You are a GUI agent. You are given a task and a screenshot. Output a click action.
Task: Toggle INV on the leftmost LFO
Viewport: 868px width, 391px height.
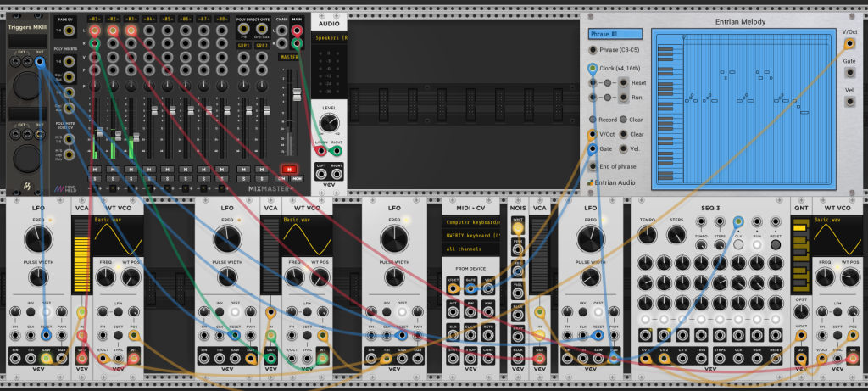31,312
